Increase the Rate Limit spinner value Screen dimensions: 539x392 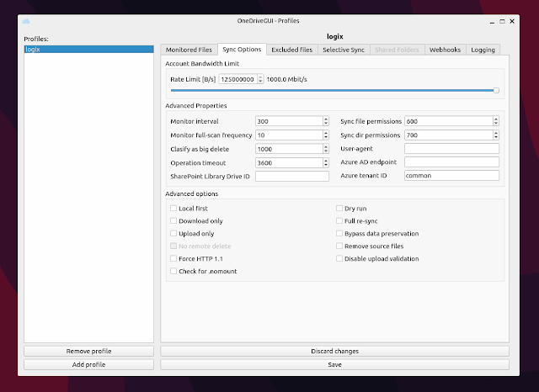tap(260, 77)
